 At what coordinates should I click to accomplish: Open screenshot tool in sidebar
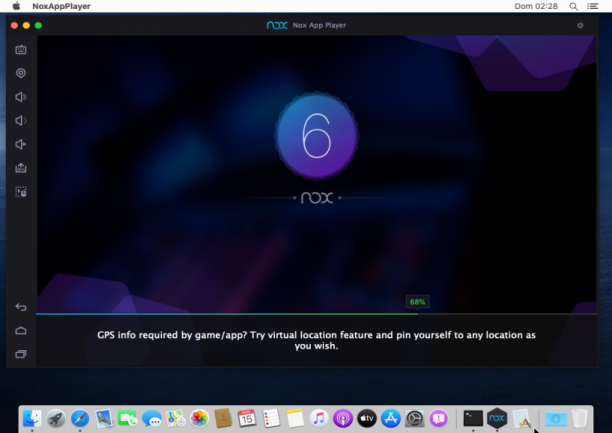[21, 192]
